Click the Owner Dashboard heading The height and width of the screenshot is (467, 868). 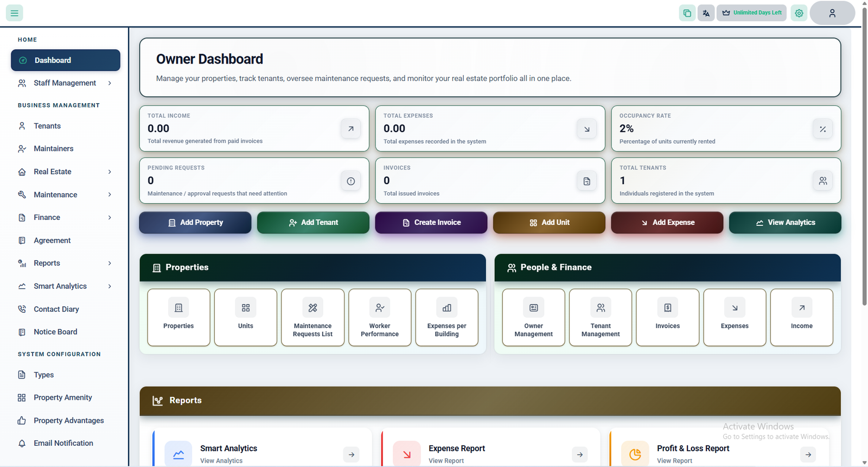coord(209,59)
